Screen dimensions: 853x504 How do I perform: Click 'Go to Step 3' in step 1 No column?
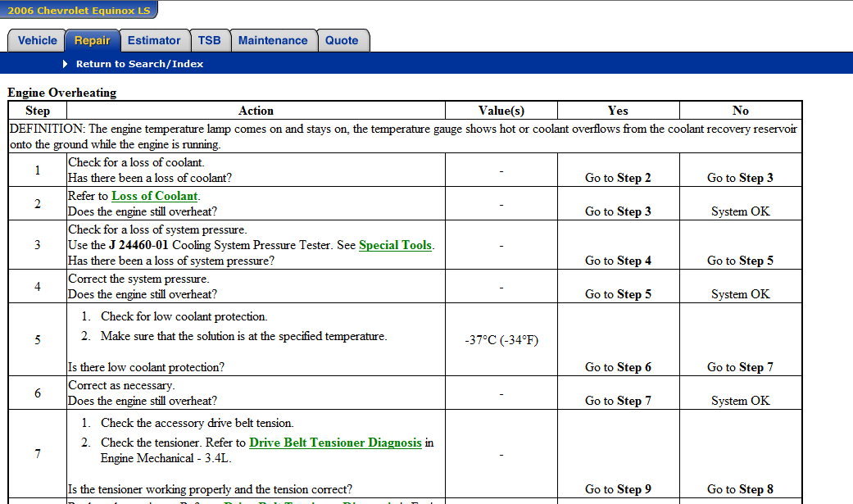coord(741,178)
